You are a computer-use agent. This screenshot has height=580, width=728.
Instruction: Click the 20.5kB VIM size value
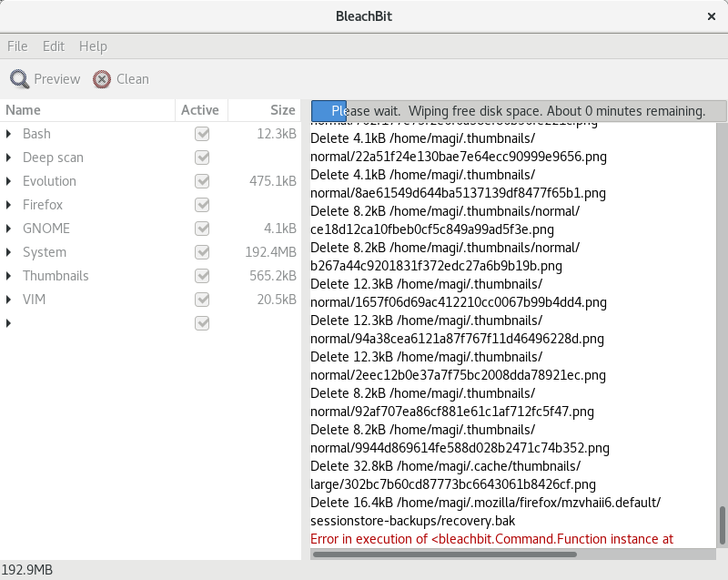coord(277,300)
